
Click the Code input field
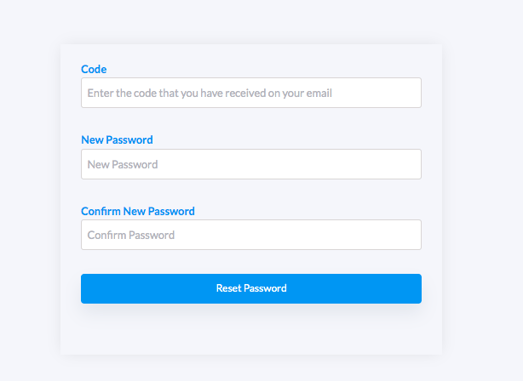point(251,93)
